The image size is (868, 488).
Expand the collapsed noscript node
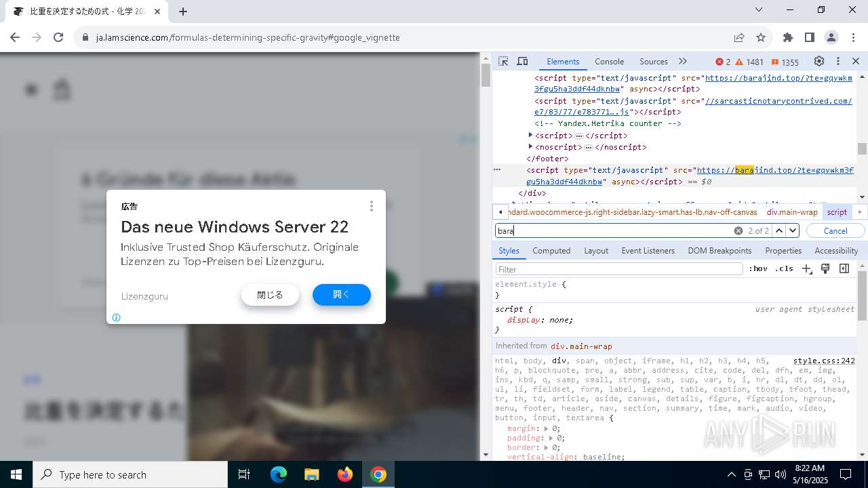point(530,147)
